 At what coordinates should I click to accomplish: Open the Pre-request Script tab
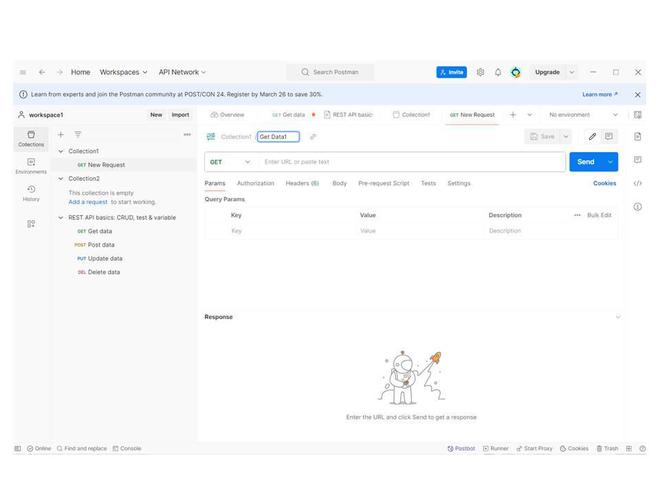383,184
